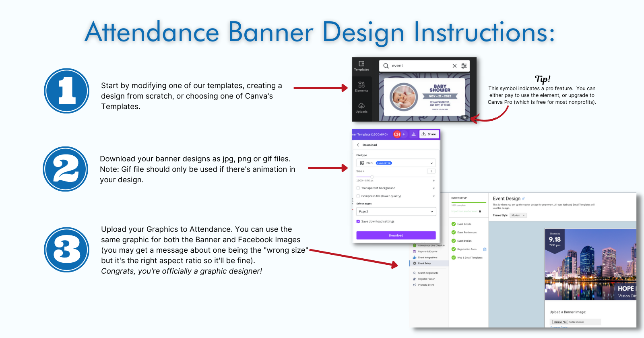Click the crown pro badge on Baby Shower template
Image resolution: width=644 pixels, height=338 pixels.
coord(464,117)
